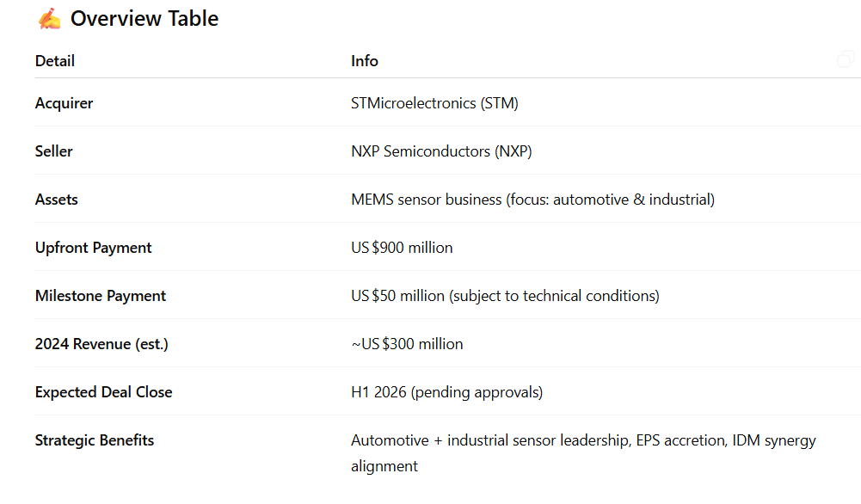Screen dimensions: 861x504
Task: Click the copy table icon
Action: click(x=846, y=59)
